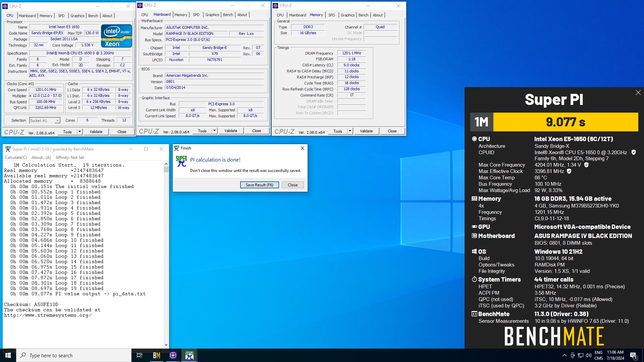Open the Calculate(C) menu in Super PI

coord(16,158)
